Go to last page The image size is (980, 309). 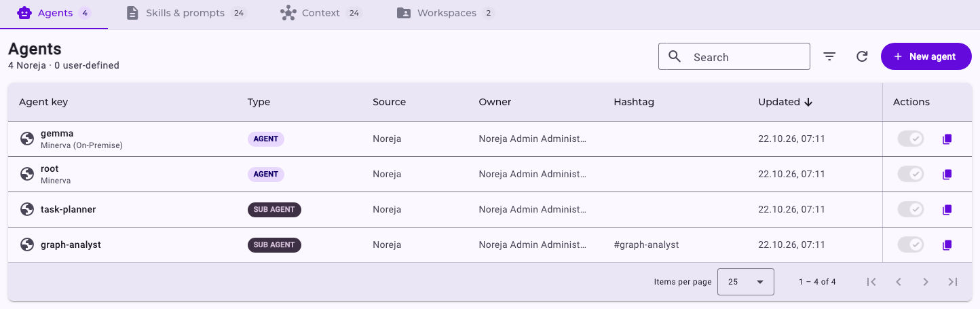[x=952, y=281]
